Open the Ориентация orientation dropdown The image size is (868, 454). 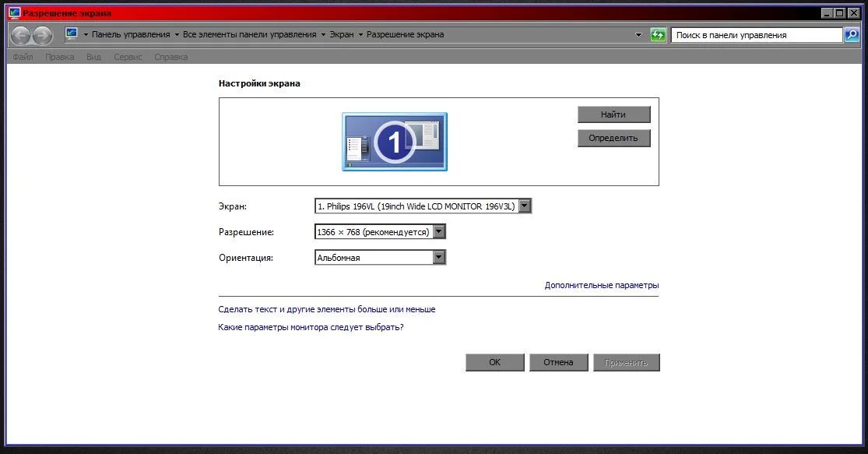tap(439, 258)
